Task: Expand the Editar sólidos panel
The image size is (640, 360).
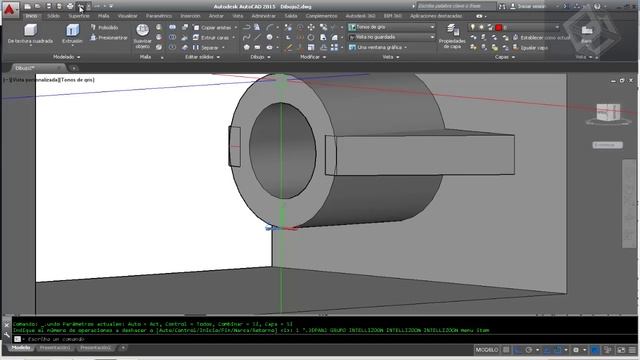Action: click(x=202, y=57)
